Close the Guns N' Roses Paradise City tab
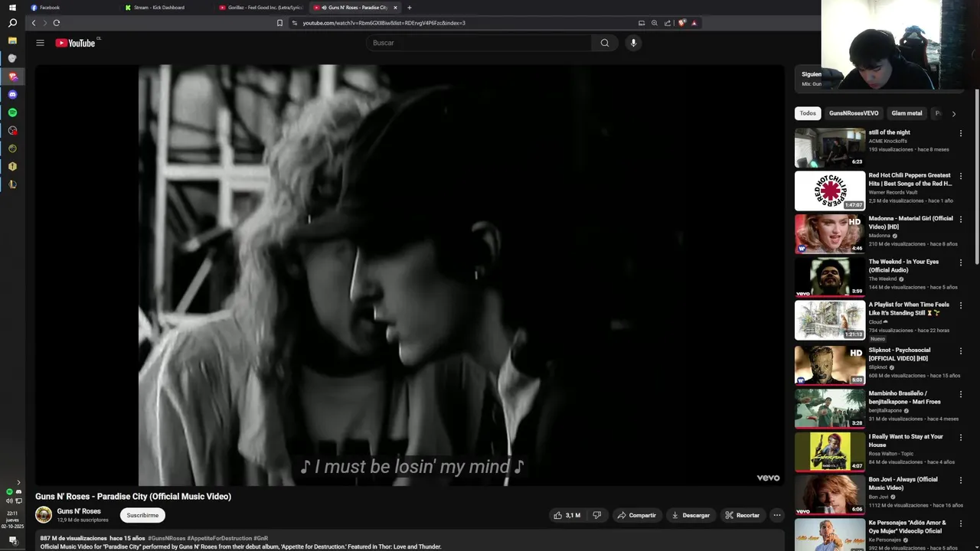980x551 pixels. pos(395,8)
